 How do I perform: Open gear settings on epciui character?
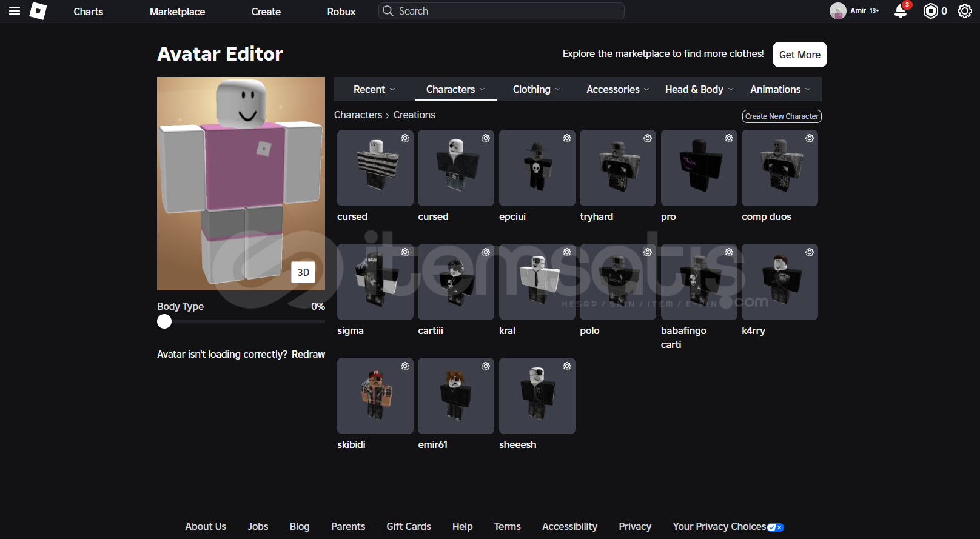(x=567, y=138)
